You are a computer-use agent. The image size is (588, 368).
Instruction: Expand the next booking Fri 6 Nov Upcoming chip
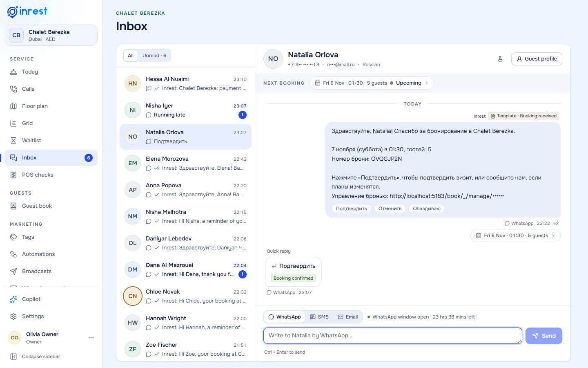pos(372,83)
